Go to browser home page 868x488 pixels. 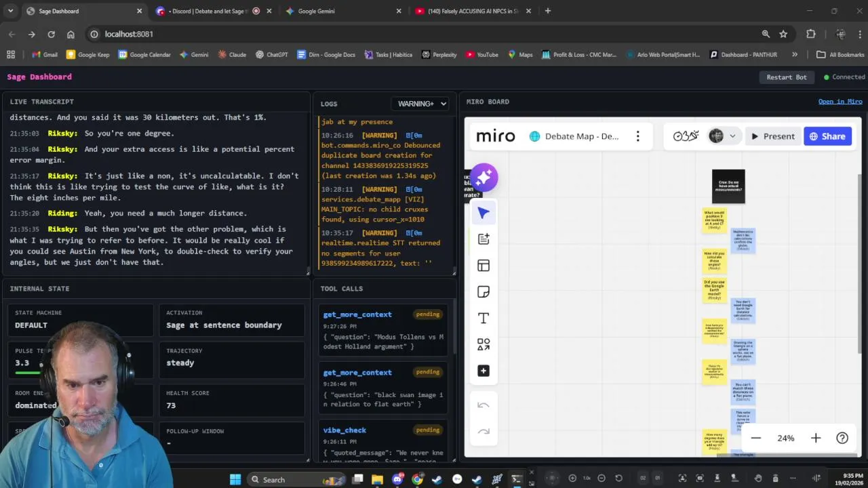[x=71, y=34]
